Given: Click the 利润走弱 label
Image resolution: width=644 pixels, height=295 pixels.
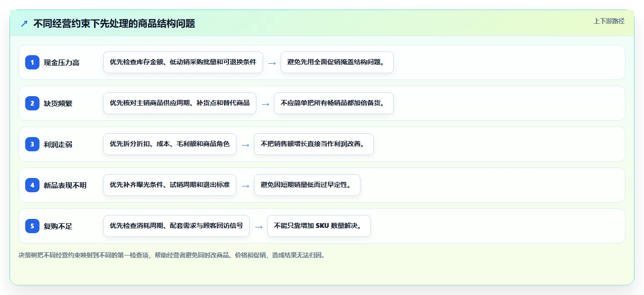Looking at the screenshot, I should coord(58,145).
